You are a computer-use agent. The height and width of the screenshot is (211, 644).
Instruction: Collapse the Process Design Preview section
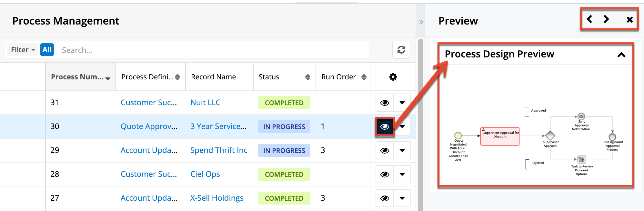[621, 55]
